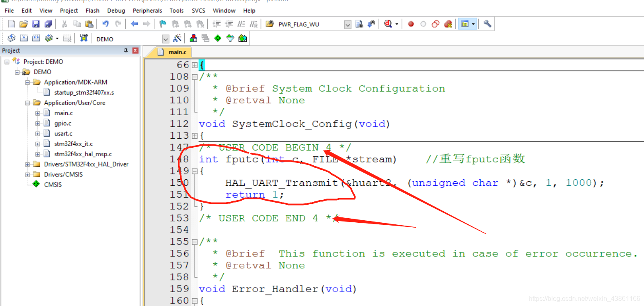This screenshot has height=306, width=644.
Task: Select gpio.c in project tree
Action: [63, 123]
